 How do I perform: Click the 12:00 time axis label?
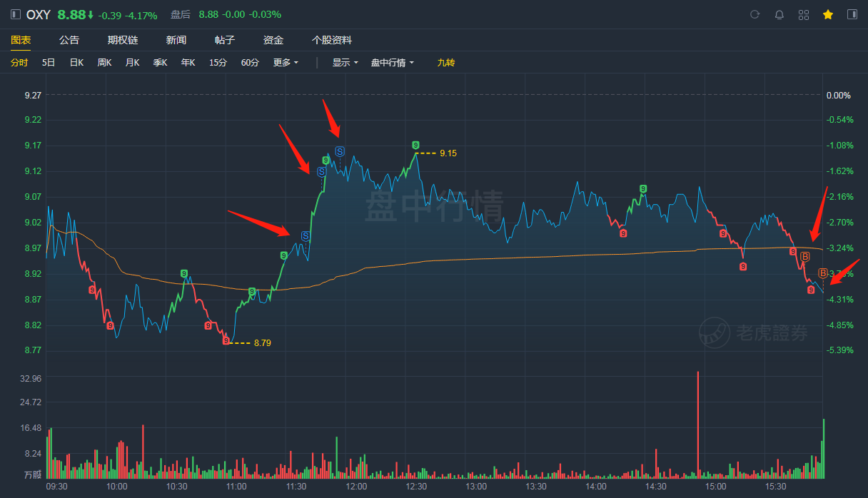click(356, 487)
